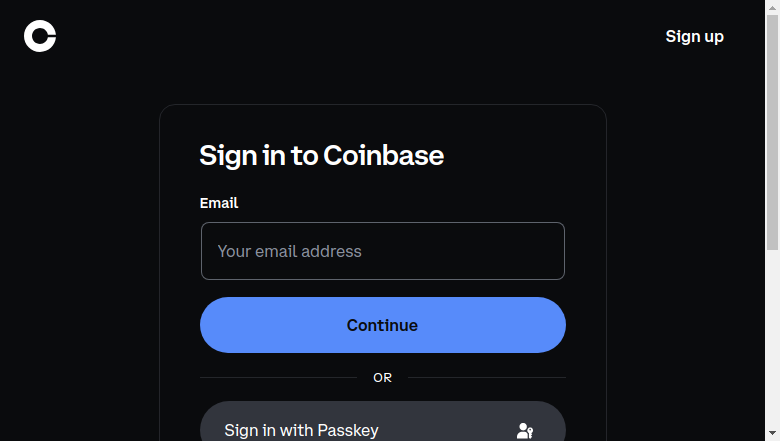
Task: Open the Sign up page link
Action: [694, 36]
